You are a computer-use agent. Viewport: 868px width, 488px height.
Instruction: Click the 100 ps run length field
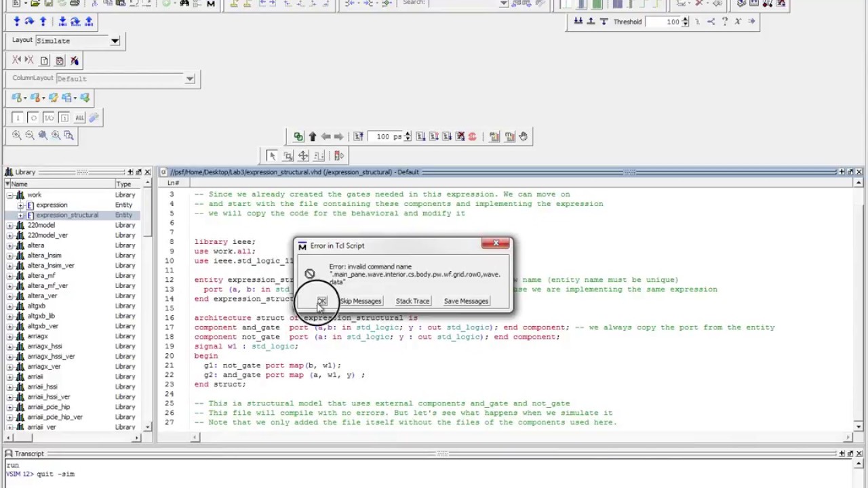387,136
